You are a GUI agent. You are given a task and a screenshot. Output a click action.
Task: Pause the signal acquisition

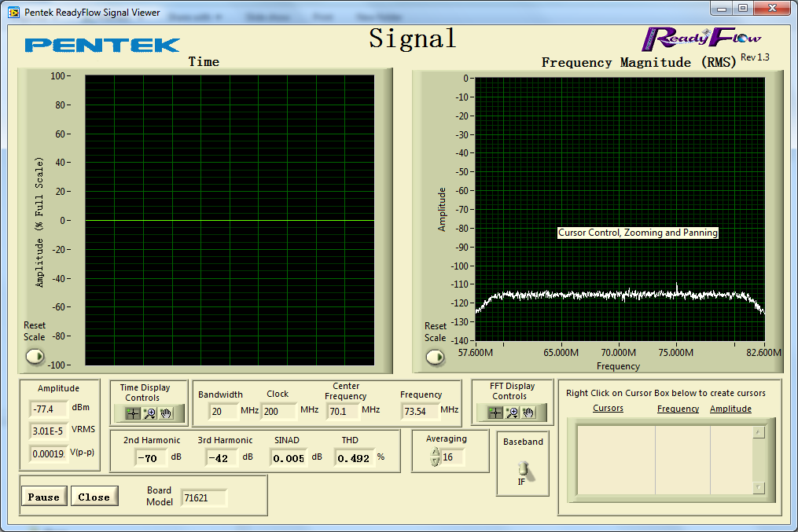[44, 497]
